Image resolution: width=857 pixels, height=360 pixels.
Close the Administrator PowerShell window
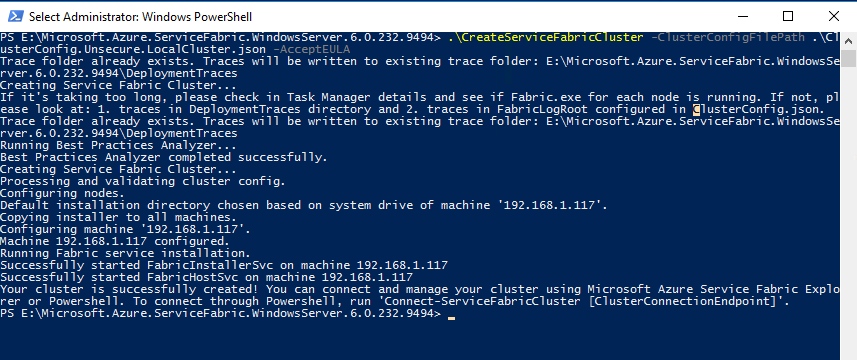click(833, 16)
